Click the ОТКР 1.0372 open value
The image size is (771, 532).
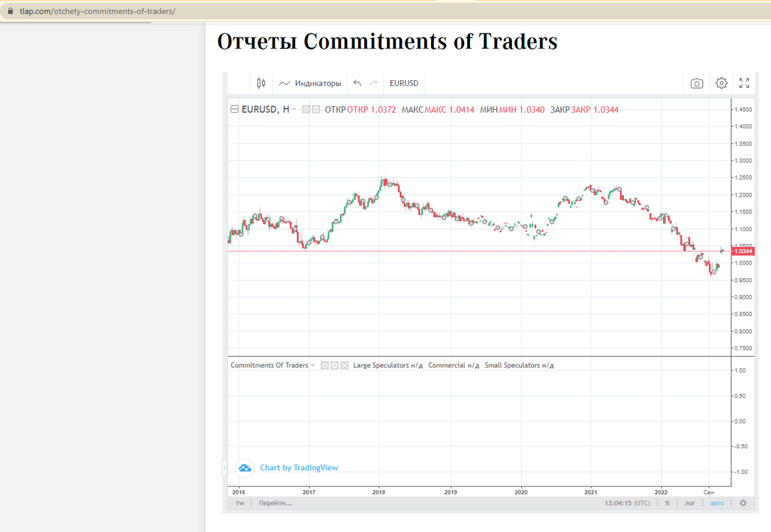[x=371, y=109]
